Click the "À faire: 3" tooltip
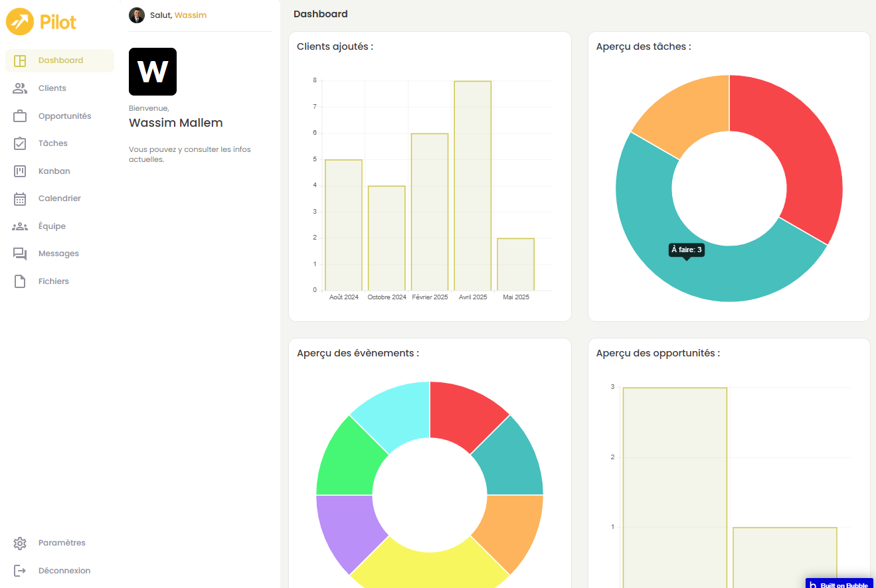The height and width of the screenshot is (588, 876). (687, 250)
